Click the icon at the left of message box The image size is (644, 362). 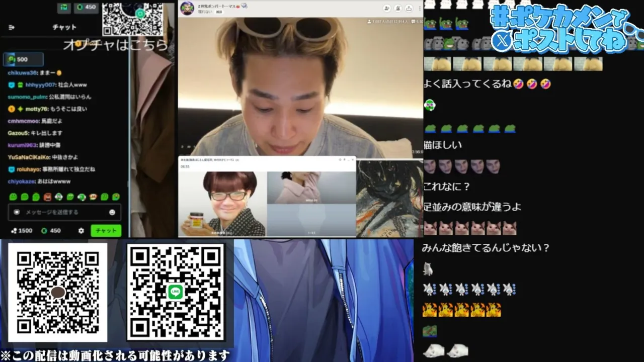tap(17, 212)
